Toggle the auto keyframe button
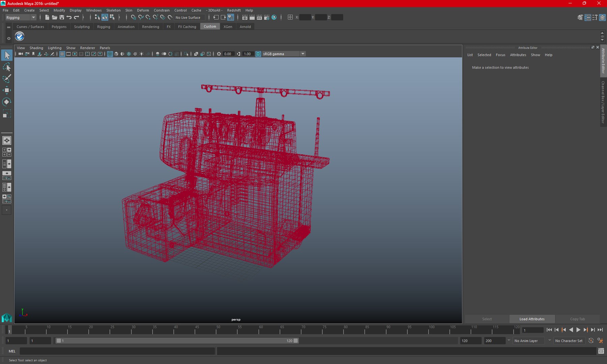The image size is (607, 364). click(591, 341)
